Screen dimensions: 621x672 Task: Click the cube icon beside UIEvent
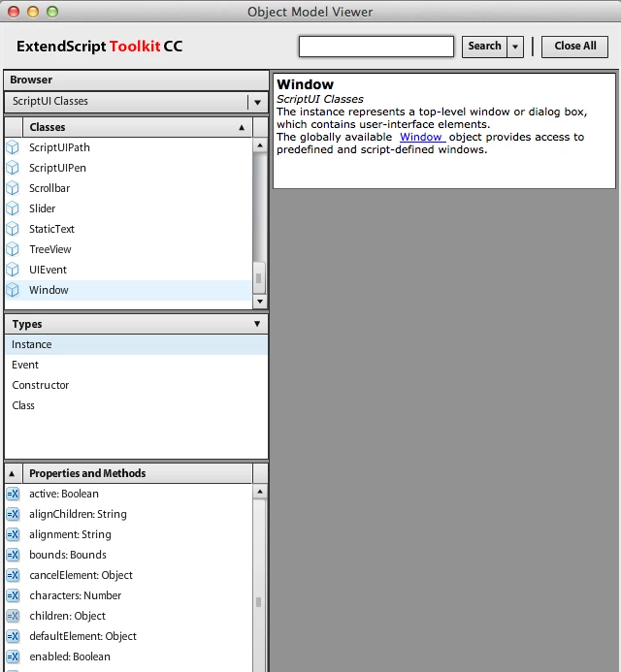[x=13, y=270]
